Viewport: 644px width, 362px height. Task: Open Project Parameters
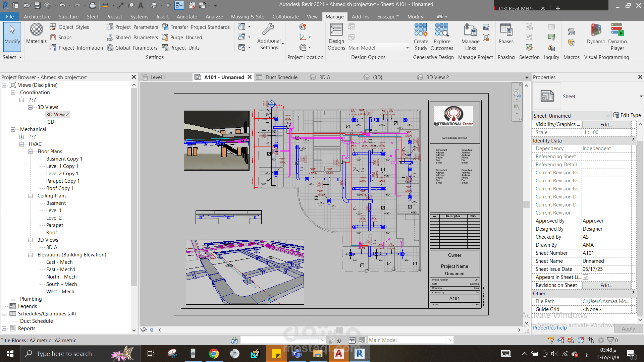132,27
